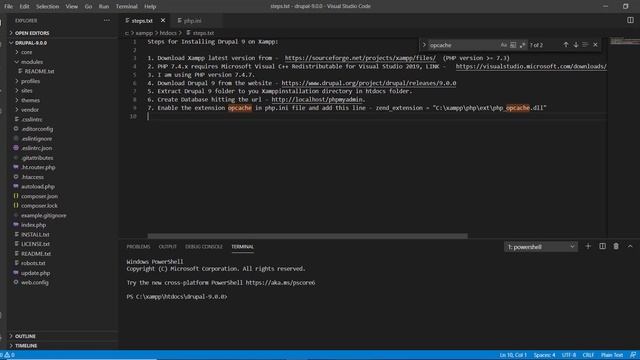This screenshot has width=640, height=360.
Task: Click Spaces: 4 indentation setting
Action: pyautogui.click(x=544, y=355)
